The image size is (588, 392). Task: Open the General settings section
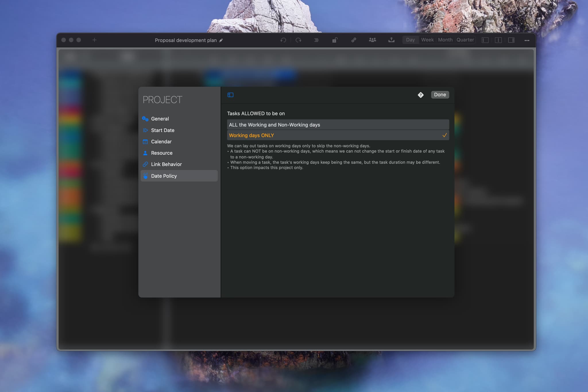[160, 119]
